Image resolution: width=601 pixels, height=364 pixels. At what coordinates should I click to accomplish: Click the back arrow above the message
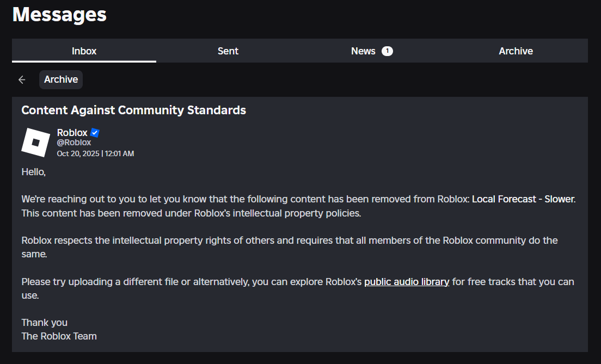(21, 79)
